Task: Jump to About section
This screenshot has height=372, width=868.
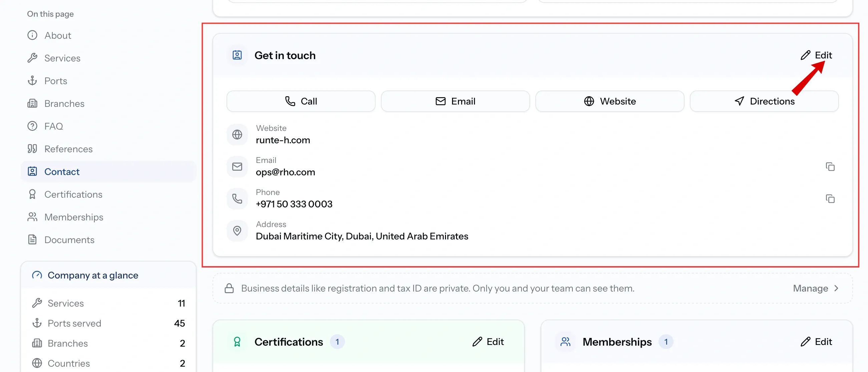Action: 108,35
